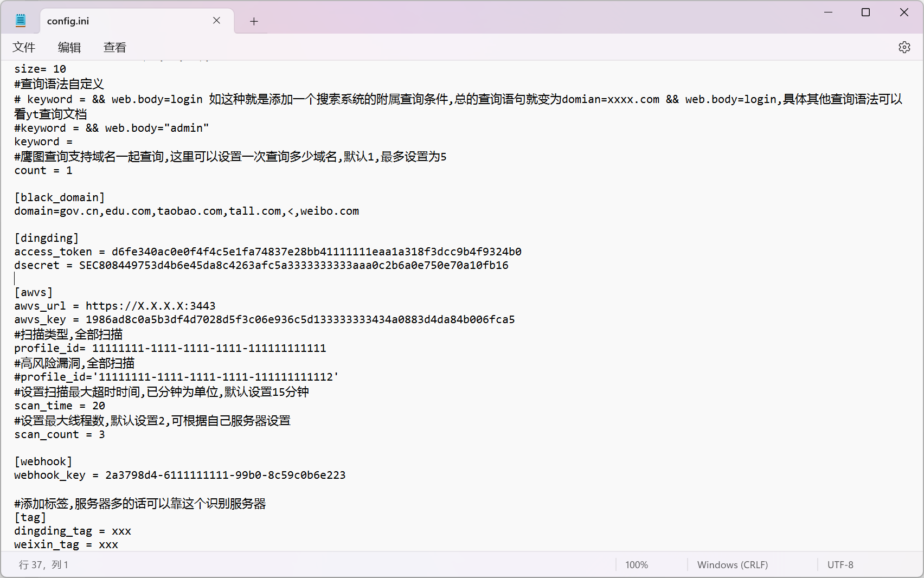Maximize the Notepad window

(866, 12)
